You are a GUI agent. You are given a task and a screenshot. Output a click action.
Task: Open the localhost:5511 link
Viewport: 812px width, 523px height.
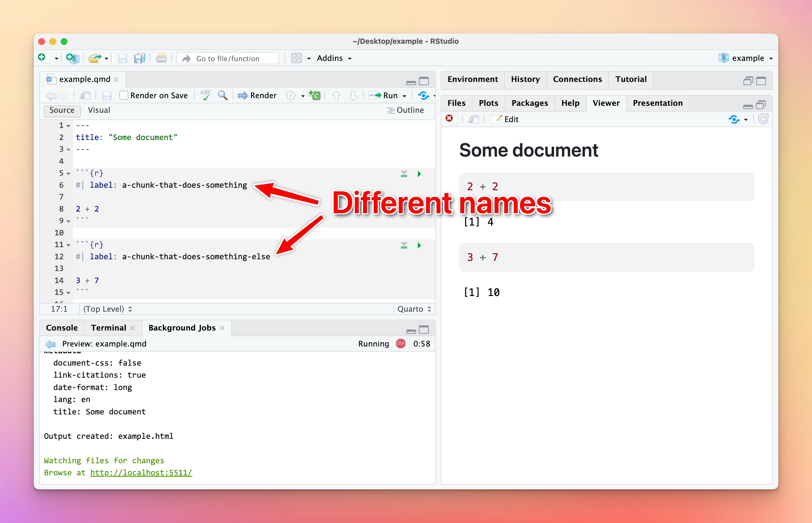(141, 472)
